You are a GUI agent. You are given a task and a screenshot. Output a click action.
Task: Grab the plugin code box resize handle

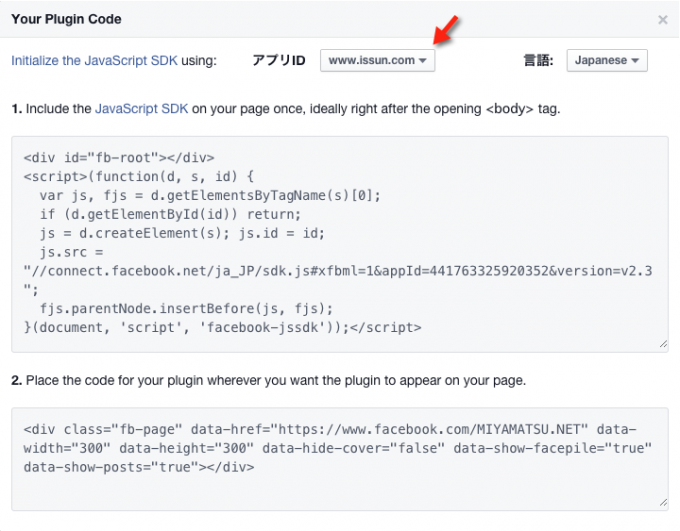(663, 502)
